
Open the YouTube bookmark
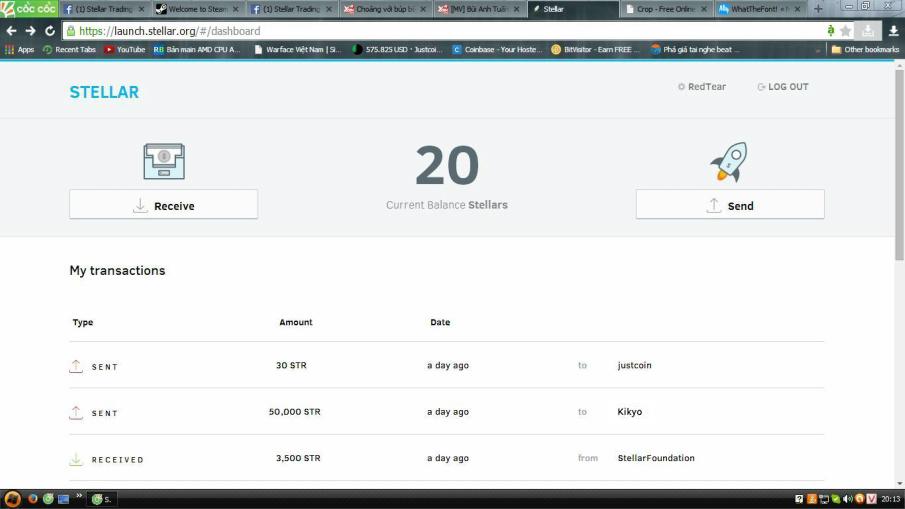[125, 50]
